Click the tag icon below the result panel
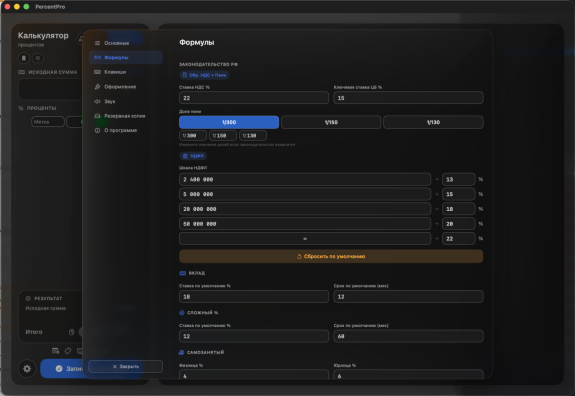 point(68,351)
